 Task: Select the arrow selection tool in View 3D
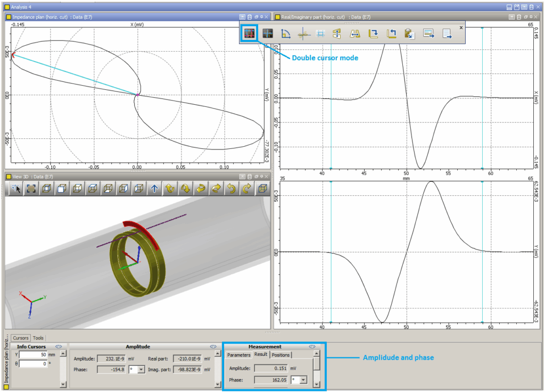(15, 189)
